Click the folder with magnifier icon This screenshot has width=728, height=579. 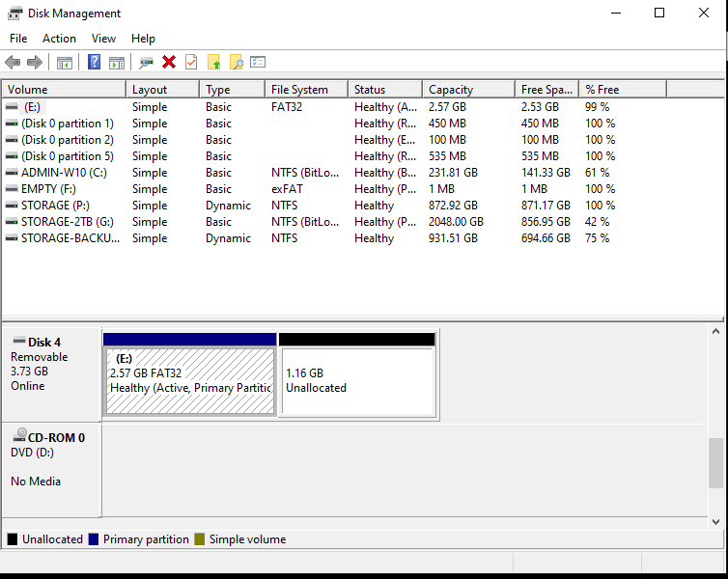tap(236, 63)
